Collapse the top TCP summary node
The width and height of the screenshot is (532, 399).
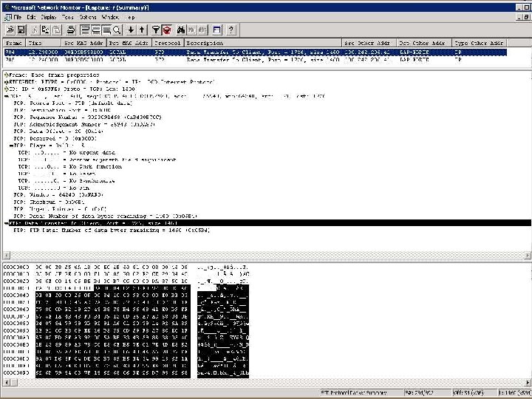tap(6, 96)
